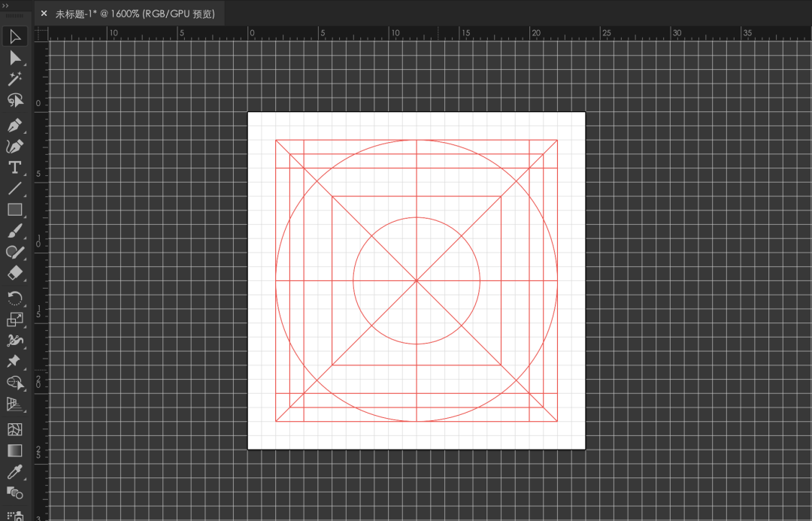Select the Eraser tool
812x521 pixels.
(14, 273)
